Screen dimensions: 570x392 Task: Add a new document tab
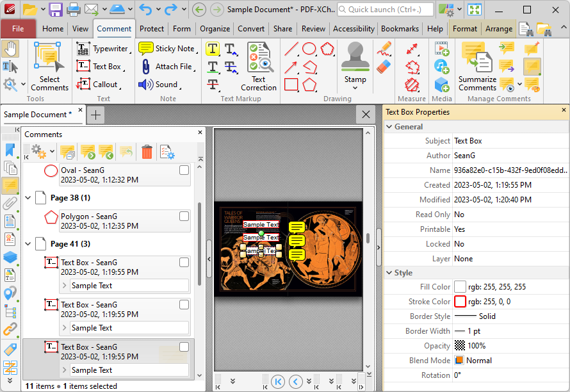coord(95,115)
